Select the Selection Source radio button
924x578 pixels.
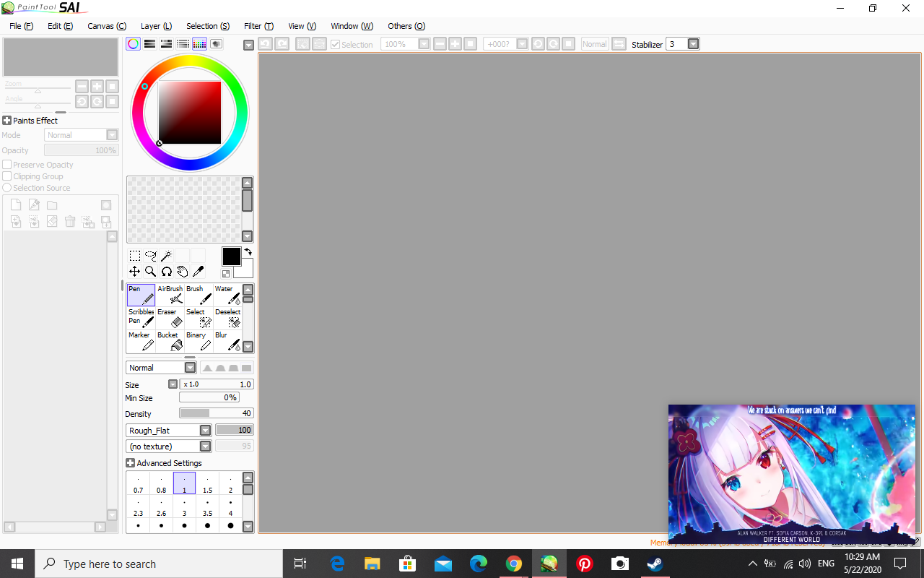coord(7,188)
